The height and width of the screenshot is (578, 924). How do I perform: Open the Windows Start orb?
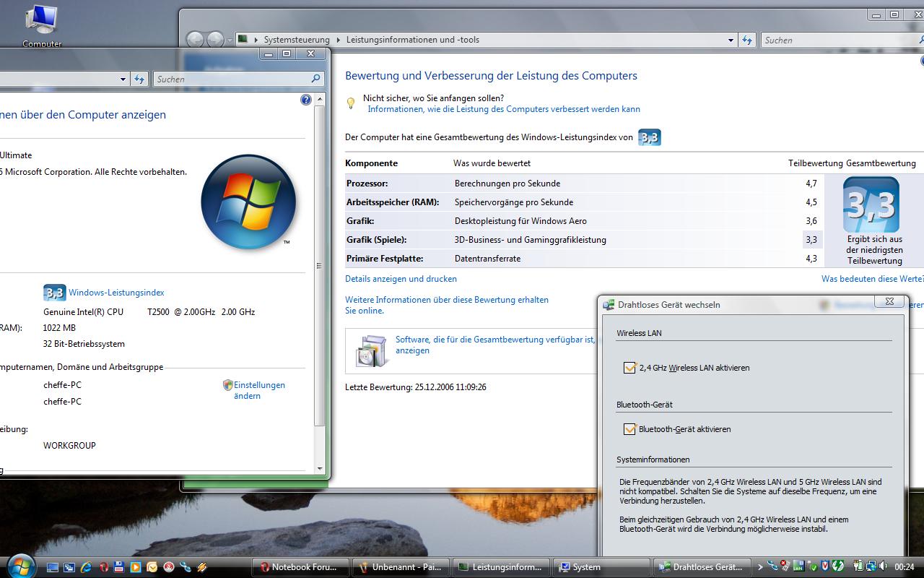click(20, 566)
